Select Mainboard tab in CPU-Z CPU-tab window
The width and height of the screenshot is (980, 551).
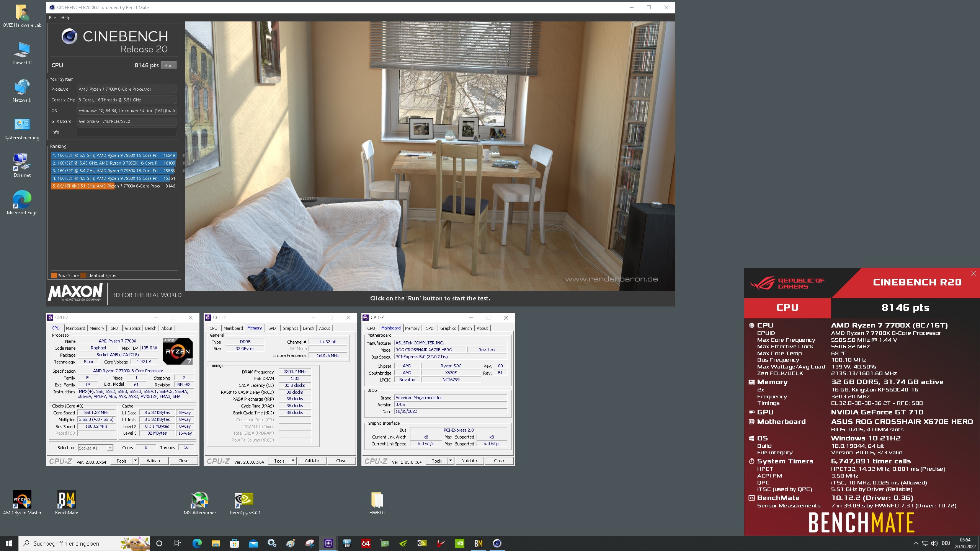pyautogui.click(x=75, y=328)
